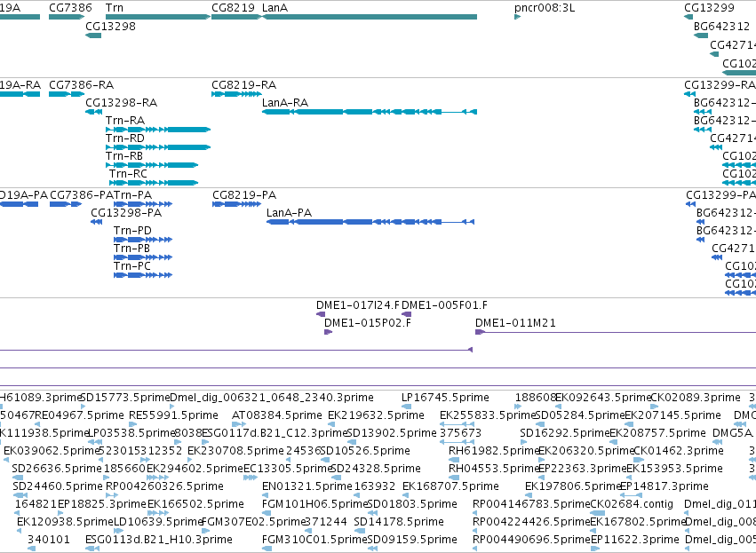Screen dimensions: 756x553
Task: Click the SD24328.5prime EST label
Action: [376, 470]
